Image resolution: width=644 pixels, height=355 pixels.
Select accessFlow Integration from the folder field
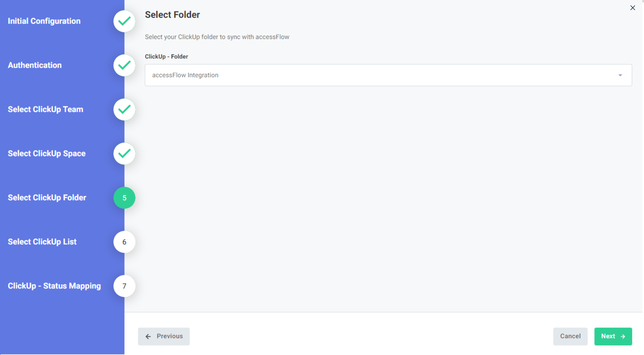[185, 75]
